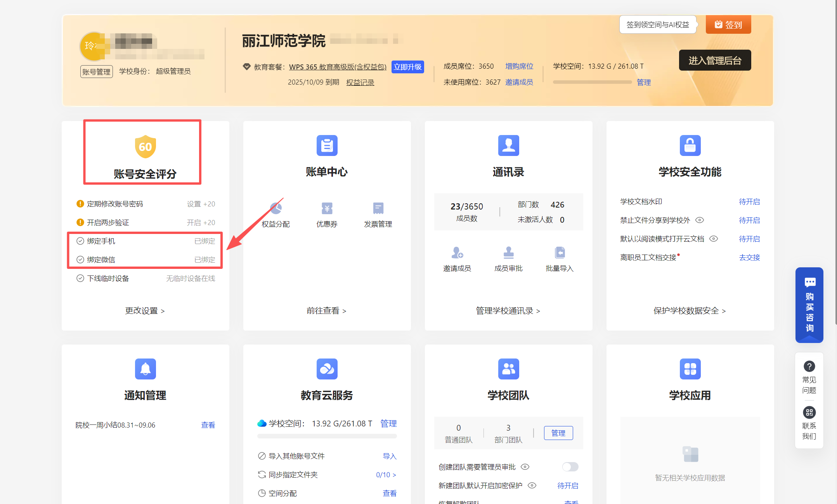Screen dimensions: 837x504
Task: Open 同步指定文件夹 0/10 chevron
Action: tap(386, 475)
